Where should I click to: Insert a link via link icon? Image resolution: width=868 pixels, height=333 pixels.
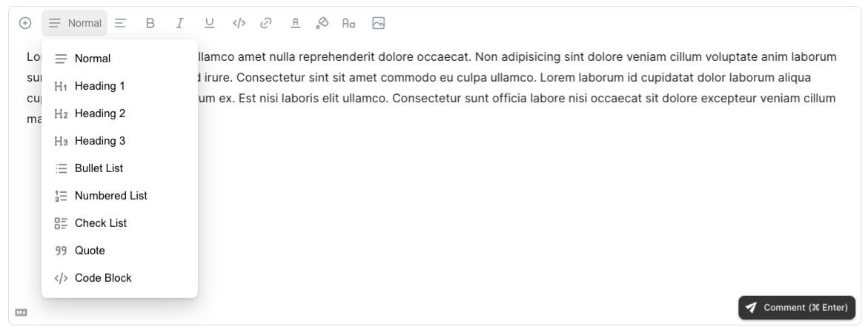click(x=266, y=23)
